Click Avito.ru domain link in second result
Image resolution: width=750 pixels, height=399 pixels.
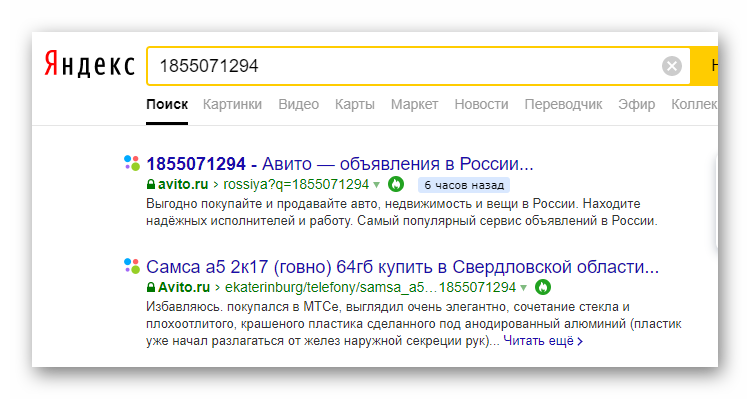[184, 287]
